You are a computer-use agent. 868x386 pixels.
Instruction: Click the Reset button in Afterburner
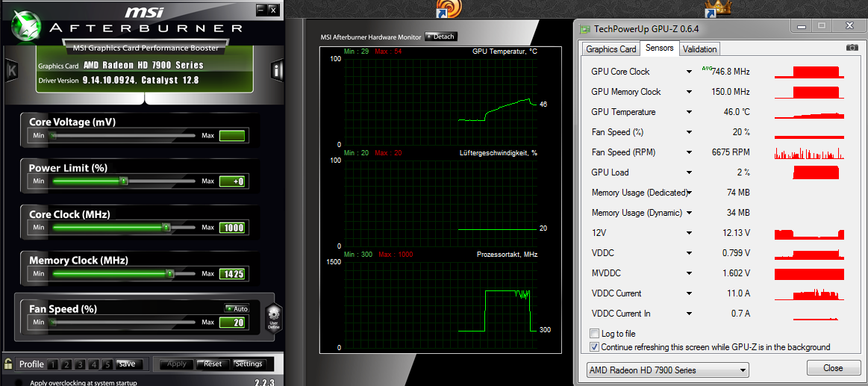(213, 364)
